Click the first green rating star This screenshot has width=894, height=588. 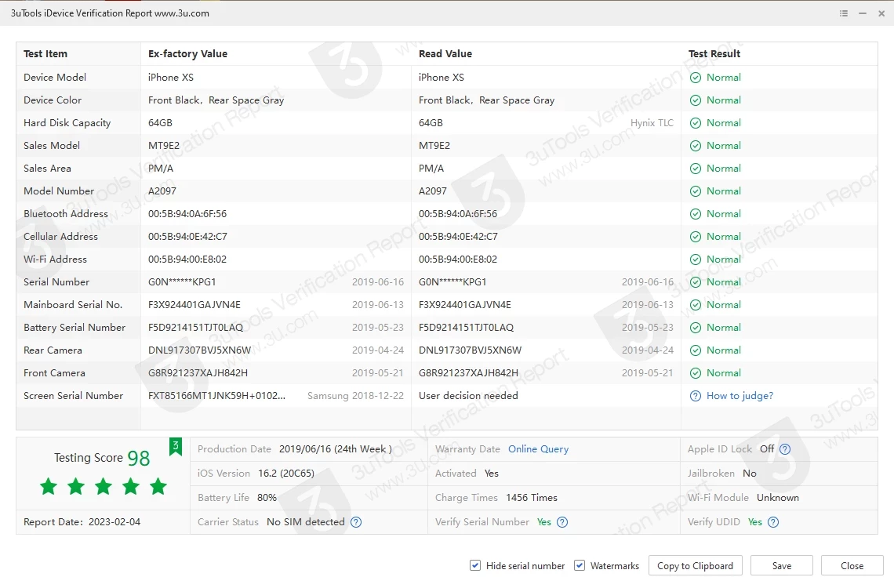49,487
